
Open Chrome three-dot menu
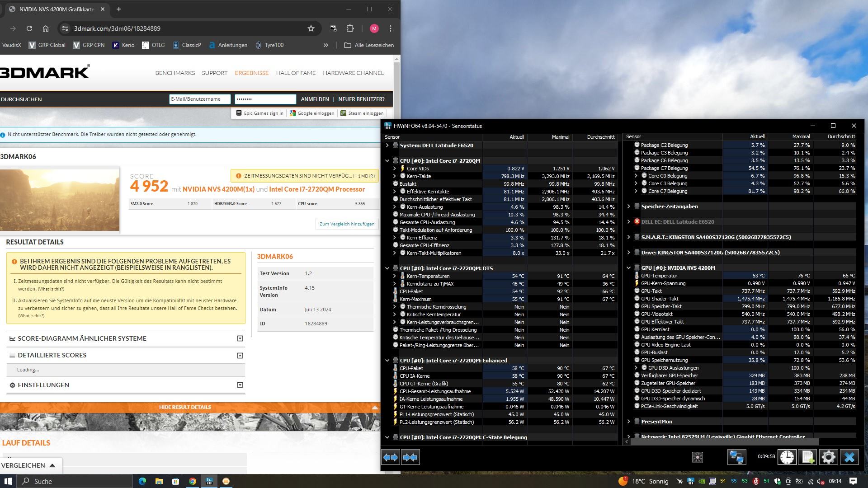(391, 28)
